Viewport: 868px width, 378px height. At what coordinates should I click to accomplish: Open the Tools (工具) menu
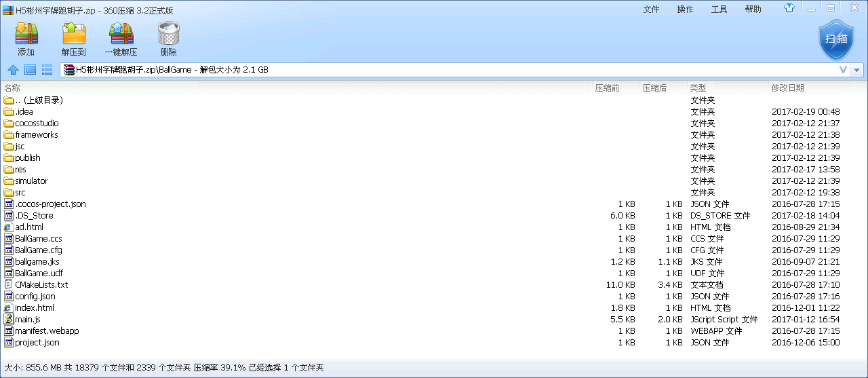(x=719, y=10)
